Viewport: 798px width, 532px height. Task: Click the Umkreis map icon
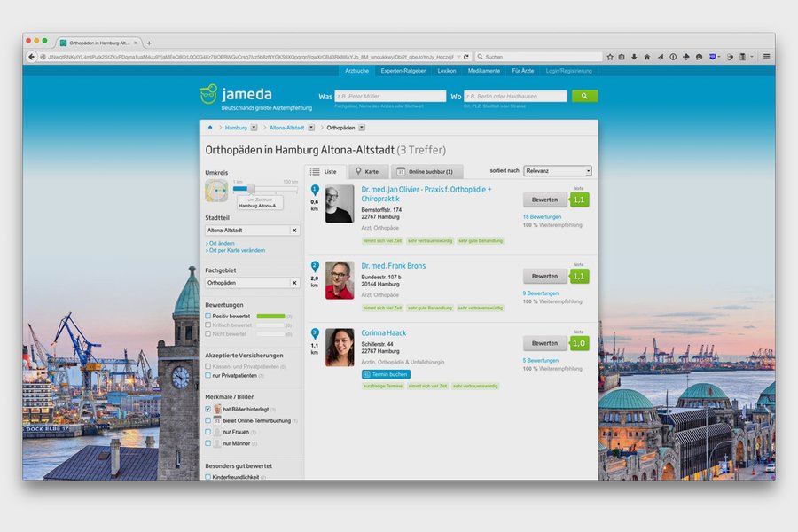[216, 191]
